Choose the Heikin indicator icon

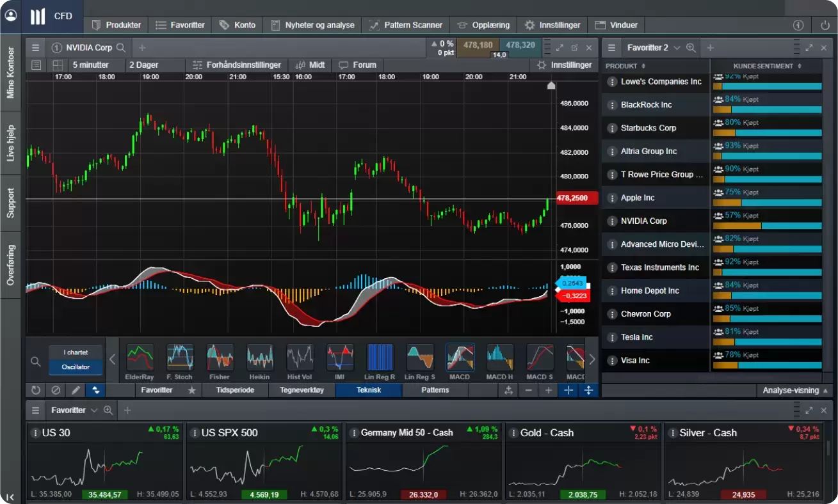coord(260,358)
